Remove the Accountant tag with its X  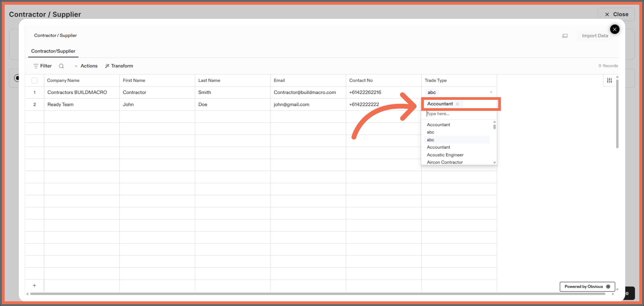(458, 104)
